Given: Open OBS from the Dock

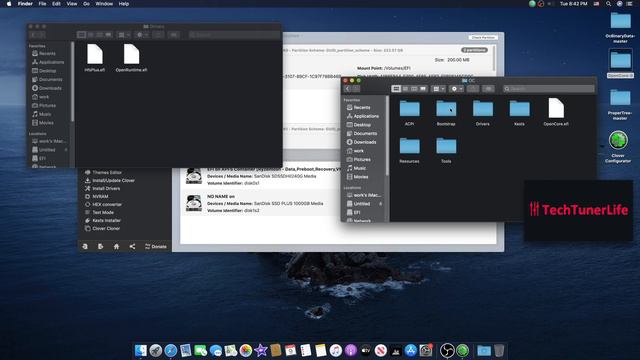Looking at the screenshot, I should tap(447, 351).
